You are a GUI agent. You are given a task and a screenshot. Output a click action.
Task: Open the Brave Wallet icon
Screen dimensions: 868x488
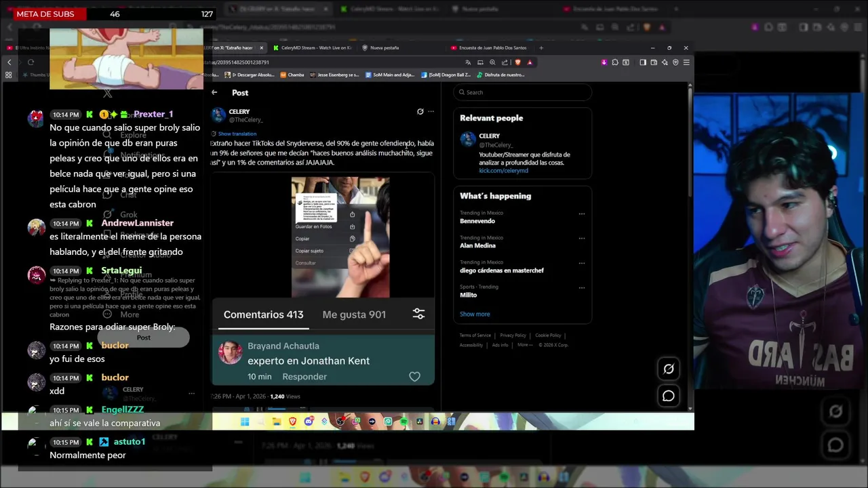(x=654, y=62)
